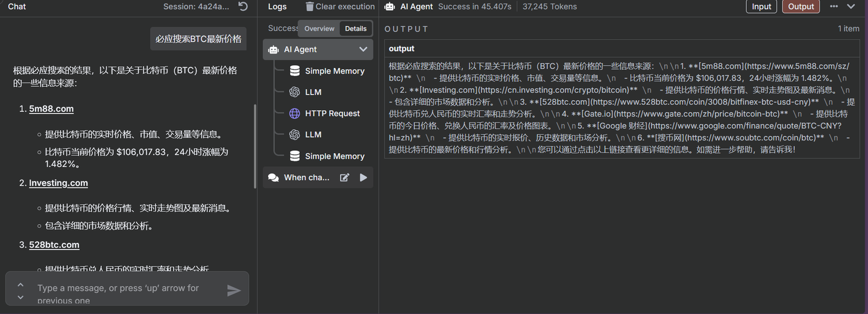Collapse the logs panel with top-right chevron
The height and width of the screenshot is (314, 868).
pyautogui.click(x=851, y=7)
